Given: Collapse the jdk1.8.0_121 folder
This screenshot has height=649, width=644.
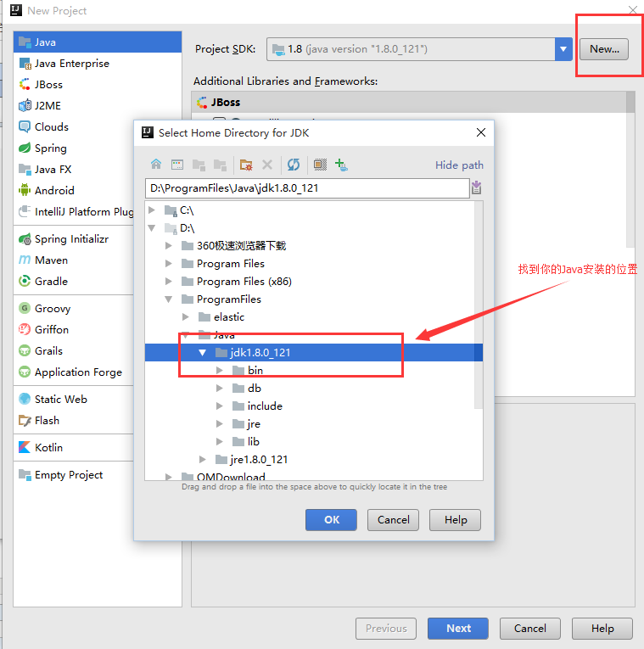Looking at the screenshot, I should tap(203, 352).
